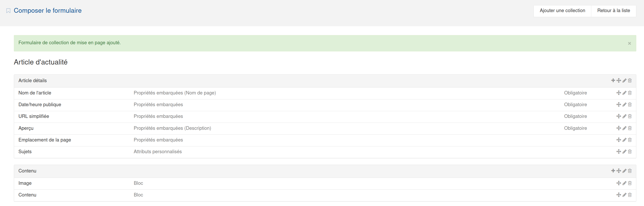The width and height of the screenshot is (644, 206).
Task: Click the move handle for Contenu bloc row
Action: 618,195
